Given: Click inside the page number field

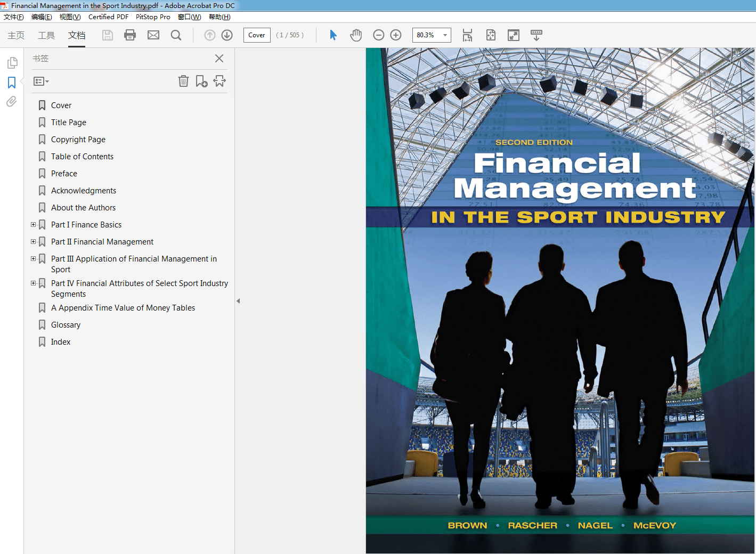Looking at the screenshot, I should coord(257,35).
